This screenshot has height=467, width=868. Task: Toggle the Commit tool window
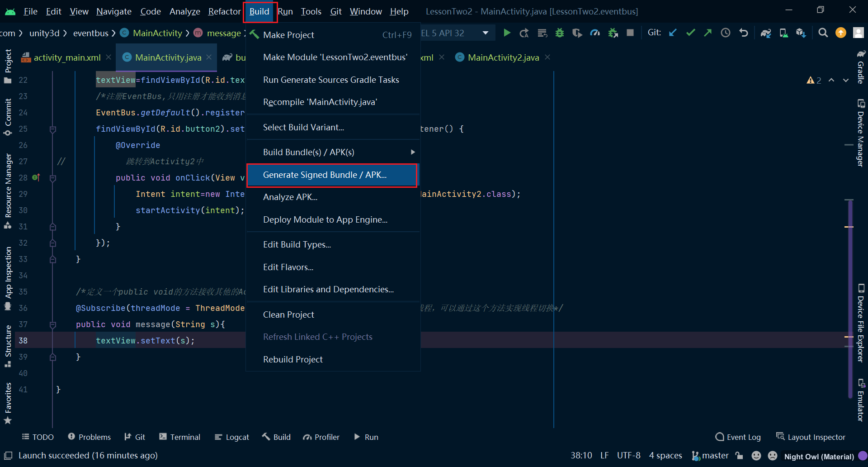(8, 117)
